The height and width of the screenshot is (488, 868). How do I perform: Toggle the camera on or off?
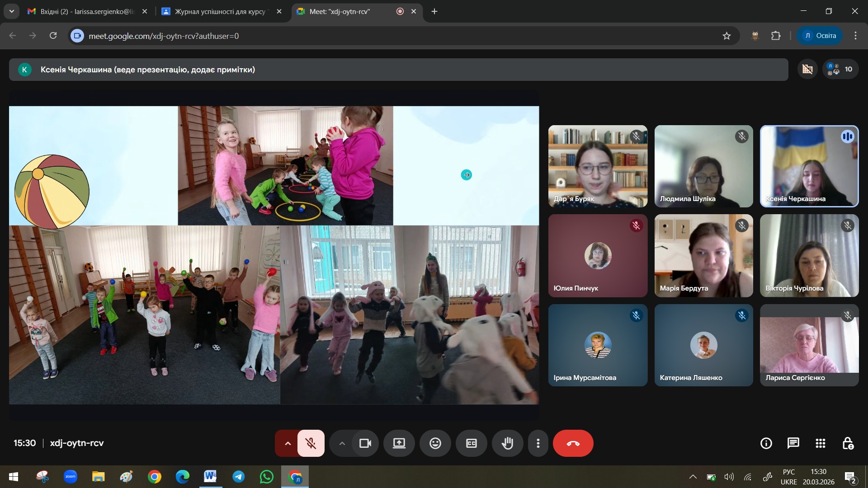[365, 443]
